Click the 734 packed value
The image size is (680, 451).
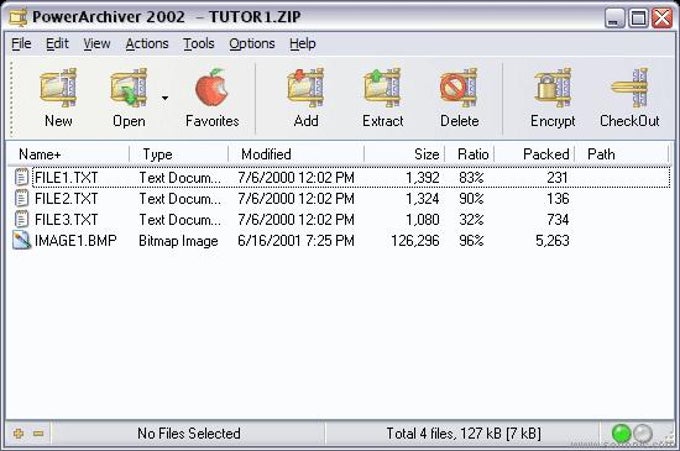click(558, 219)
